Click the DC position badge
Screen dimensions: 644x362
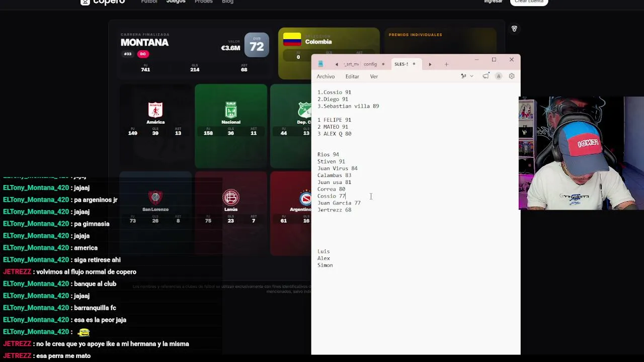(143, 54)
